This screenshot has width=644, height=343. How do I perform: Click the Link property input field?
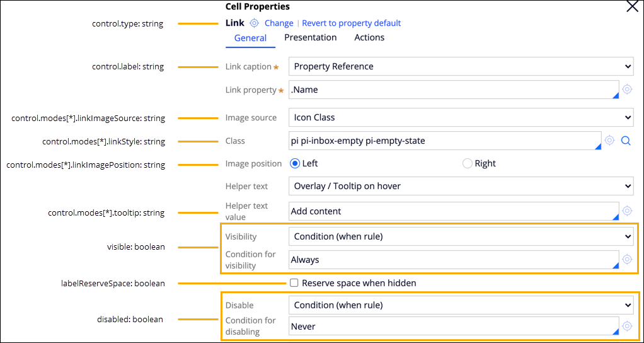tap(451, 90)
